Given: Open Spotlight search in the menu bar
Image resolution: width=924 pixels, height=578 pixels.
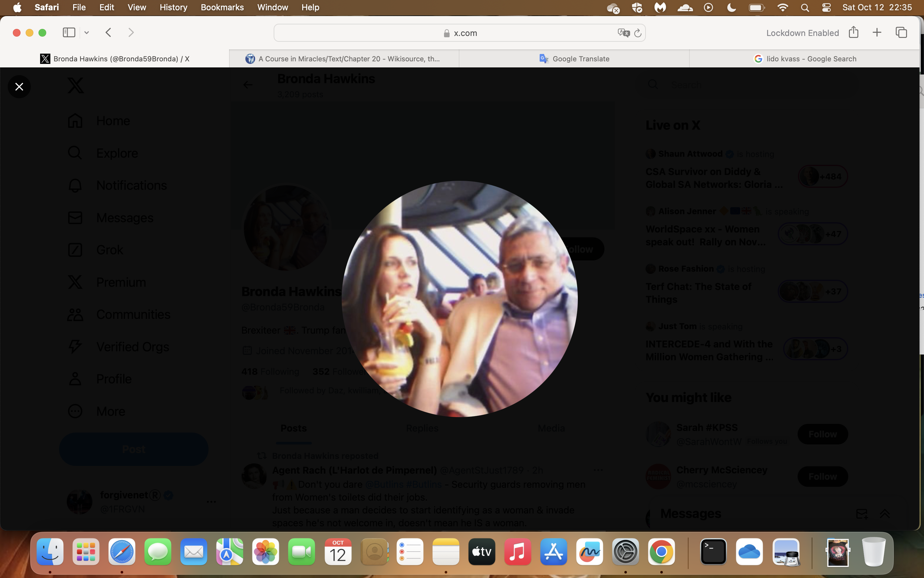Looking at the screenshot, I should tap(805, 8).
